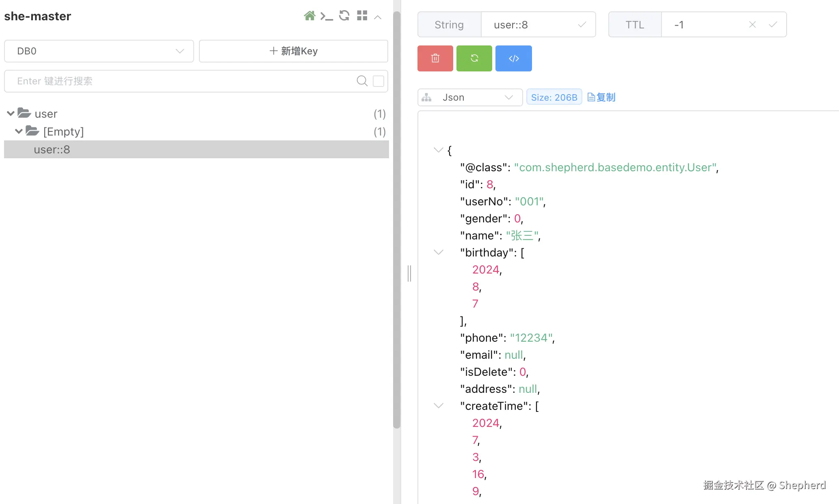The image size is (839, 504).
Task: Click the search magnifier icon
Action: pos(362,81)
